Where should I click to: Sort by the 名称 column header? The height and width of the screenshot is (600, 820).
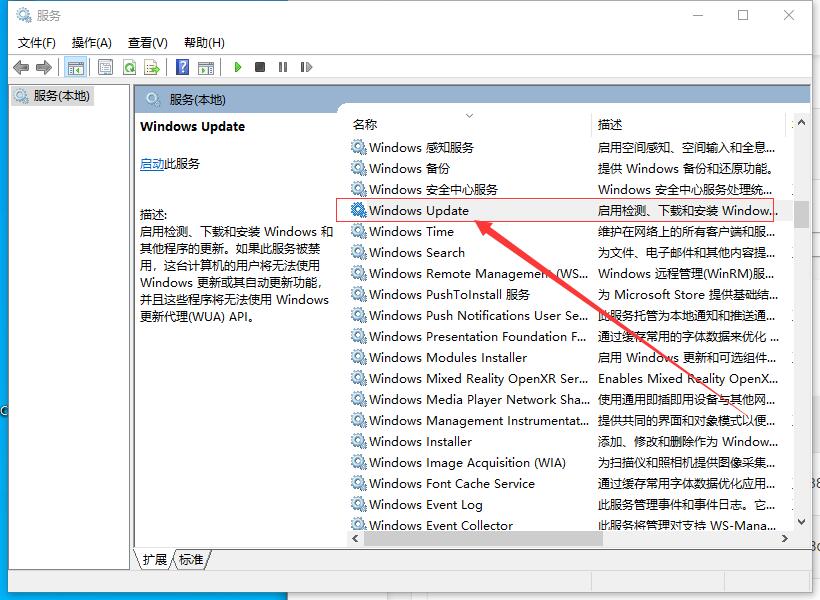(x=365, y=124)
